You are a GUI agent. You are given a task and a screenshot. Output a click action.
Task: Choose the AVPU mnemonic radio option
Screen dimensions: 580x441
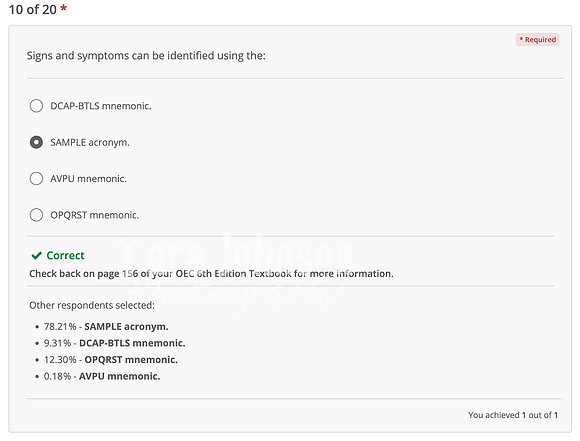[36, 179]
